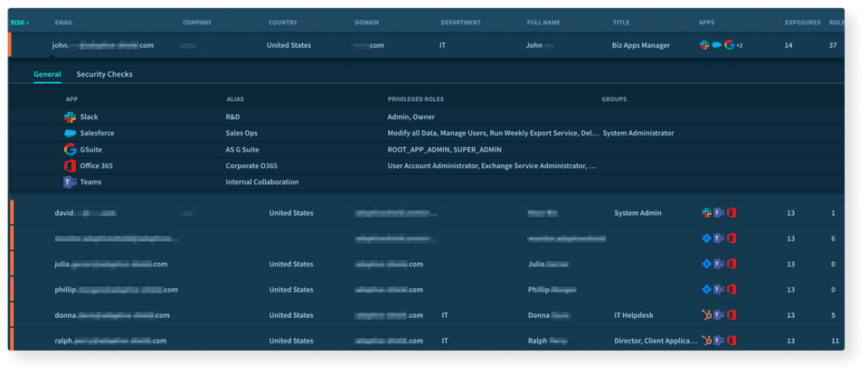Click the Office icon in david's row

tap(731, 213)
